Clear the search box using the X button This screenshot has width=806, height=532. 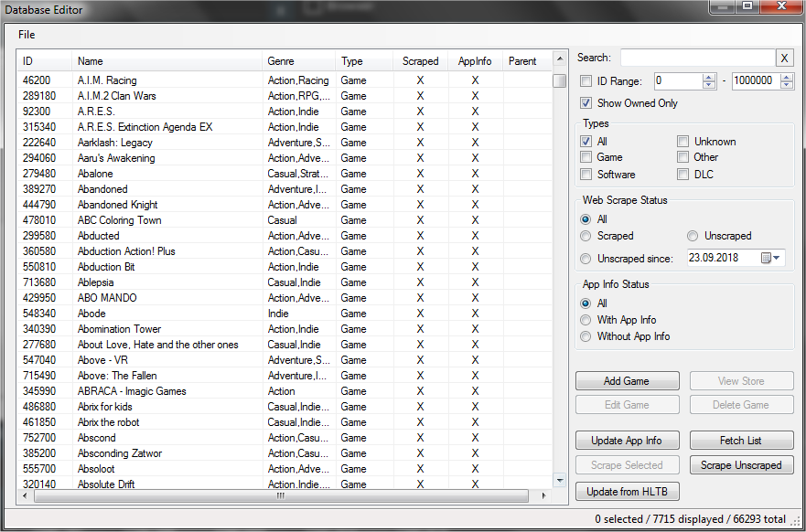click(784, 58)
